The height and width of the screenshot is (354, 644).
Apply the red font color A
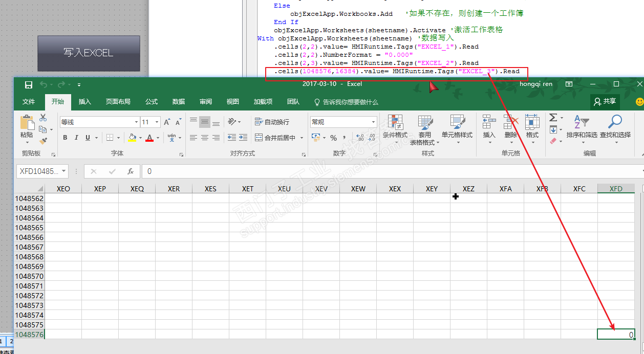tap(149, 138)
